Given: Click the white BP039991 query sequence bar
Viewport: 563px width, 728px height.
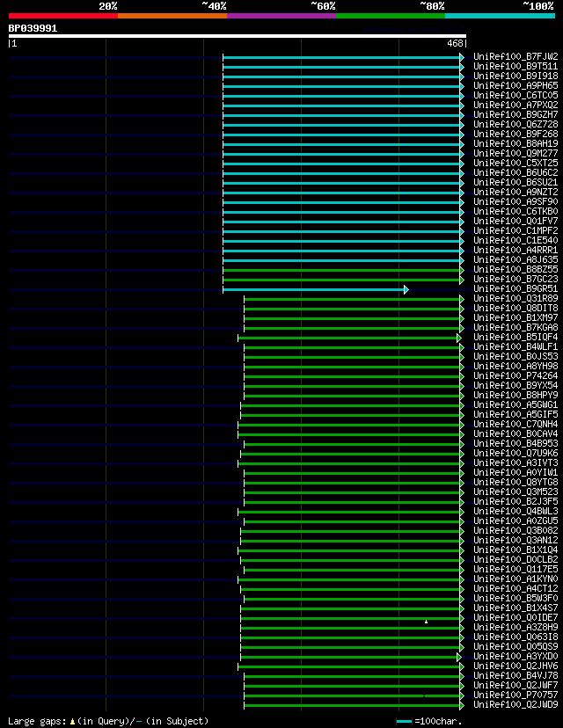Looking at the screenshot, I should point(237,36).
